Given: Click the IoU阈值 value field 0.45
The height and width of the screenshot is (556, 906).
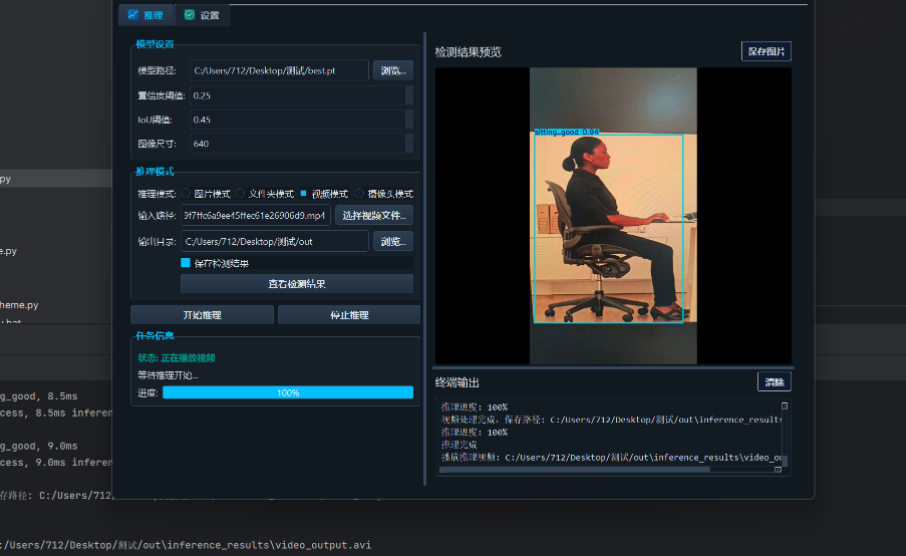Looking at the screenshot, I should (x=298, y=120).
